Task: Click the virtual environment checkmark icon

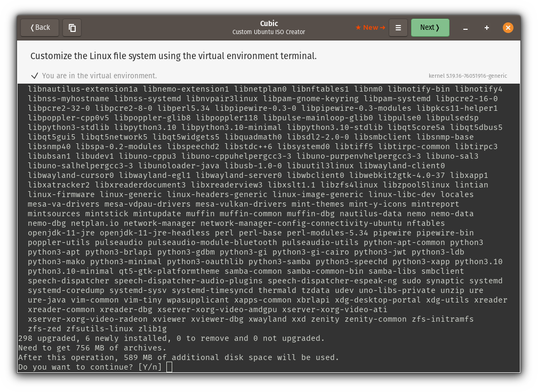Action: tap(35, 76)
